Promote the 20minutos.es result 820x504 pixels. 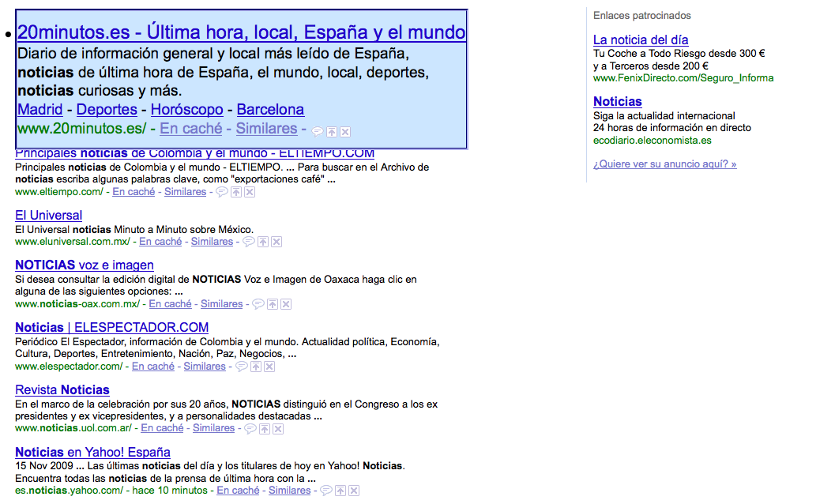tap(332, 132)
